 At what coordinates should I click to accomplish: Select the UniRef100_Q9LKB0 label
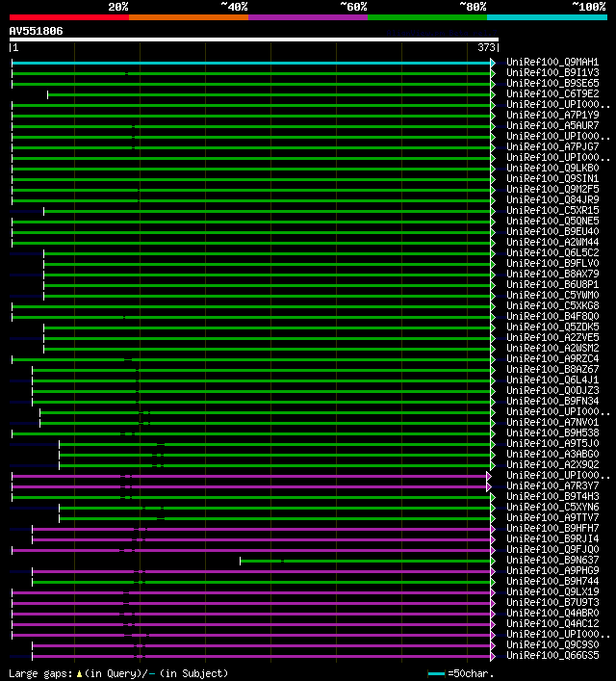(552, 168)
